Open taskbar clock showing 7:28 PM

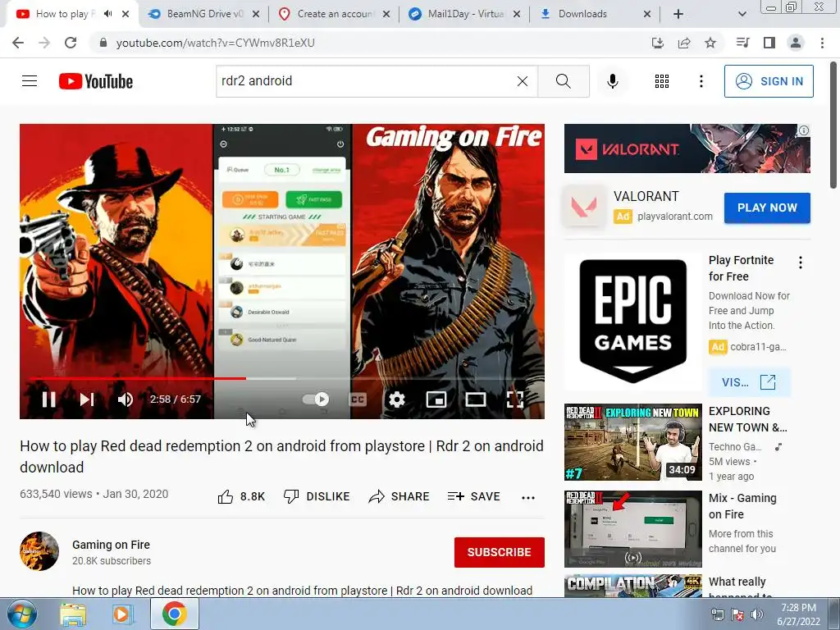799,614
